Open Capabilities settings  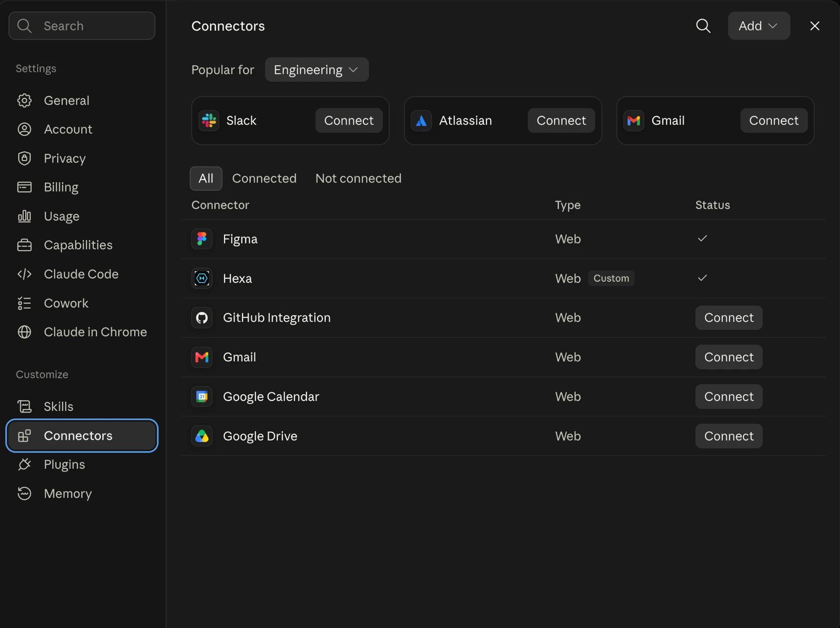tap(82, 245)
